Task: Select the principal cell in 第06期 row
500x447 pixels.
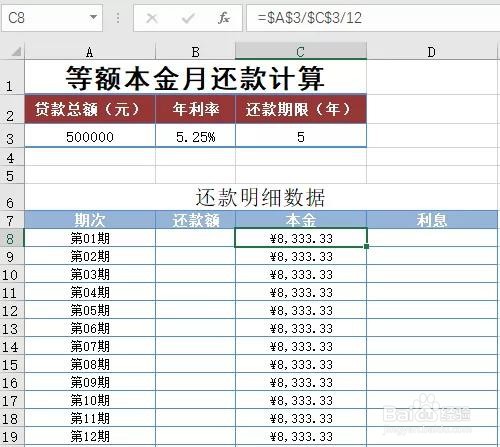Action: coord(301,328)
